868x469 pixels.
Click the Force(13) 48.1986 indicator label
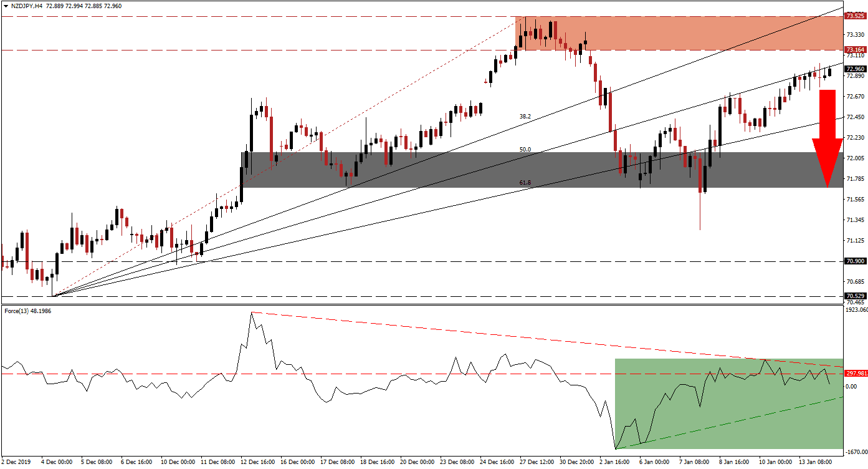27,311
